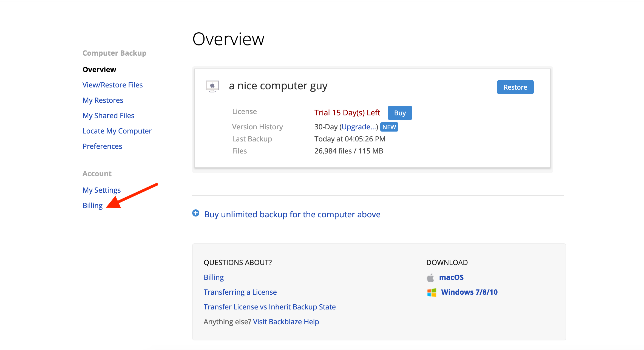644x350 pixels.
Task: Click the blue plus icon beside Buy unlimited backup
Action: [x=196, y=213]
